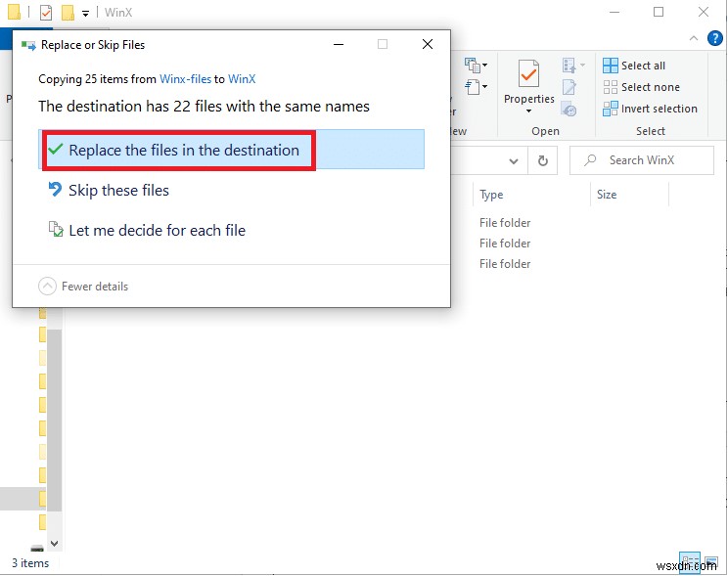728x576 pixels.
Task: Click the search magnifier icon
Action: tap(590, 160)
